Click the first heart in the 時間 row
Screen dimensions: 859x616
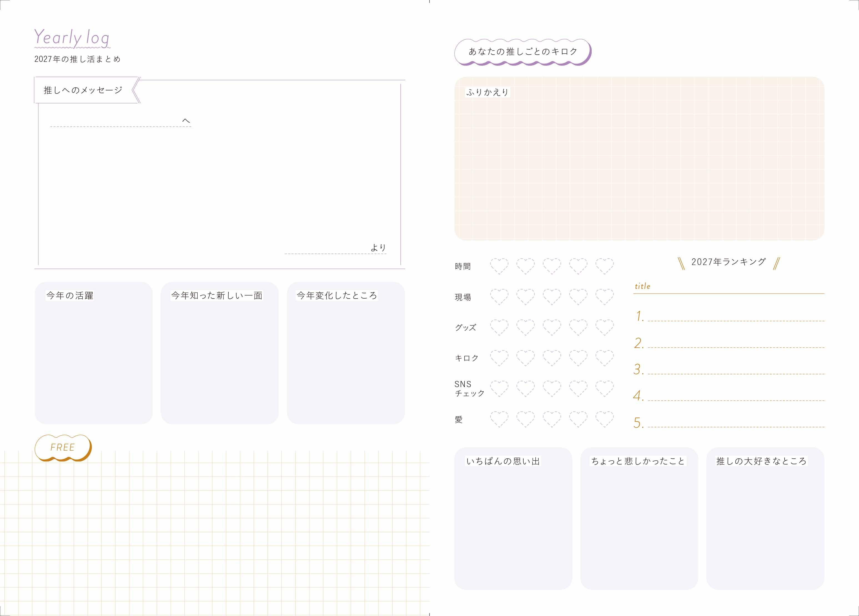coord(499,266)
